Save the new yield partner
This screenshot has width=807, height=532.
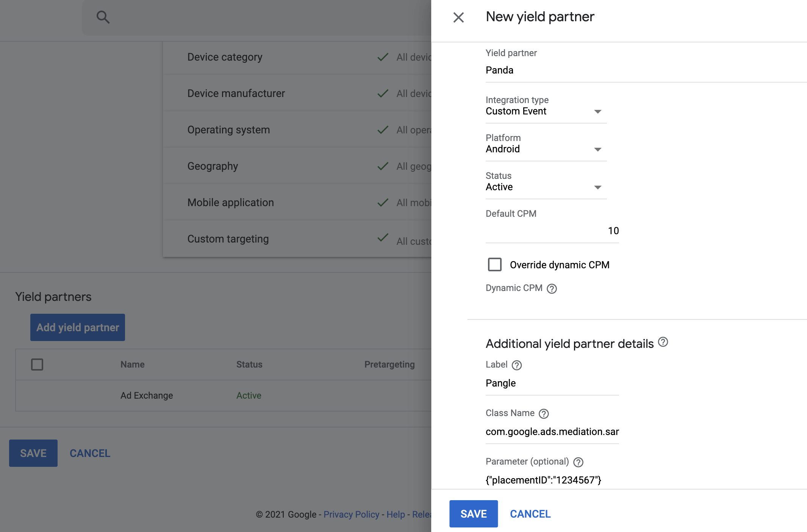click(473, 514)
